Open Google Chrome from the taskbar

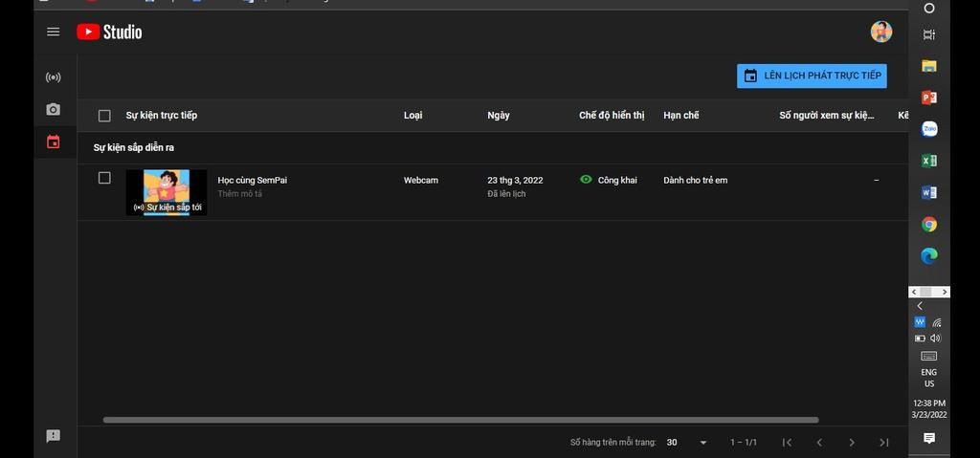(x=929, y=225)
